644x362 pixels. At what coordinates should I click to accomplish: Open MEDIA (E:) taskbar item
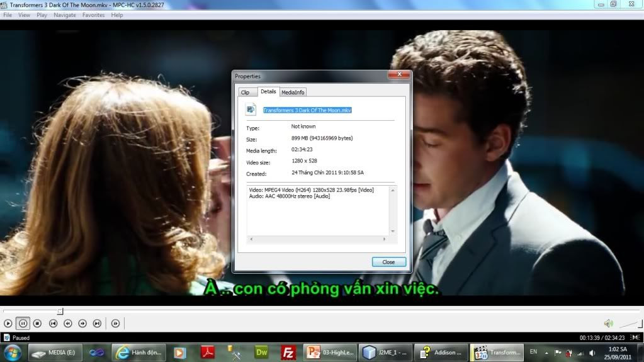click(55, 353)
